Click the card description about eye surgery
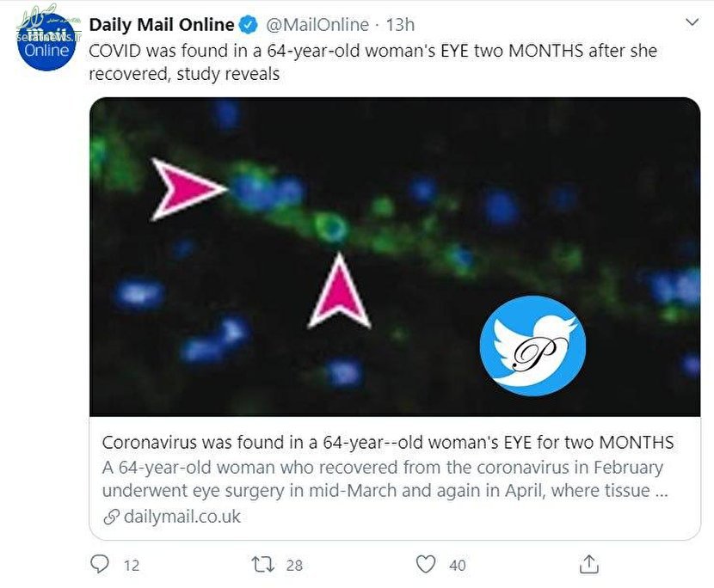Image resolution: width=714 pixels, height=588 pixels. pos(385,479)
